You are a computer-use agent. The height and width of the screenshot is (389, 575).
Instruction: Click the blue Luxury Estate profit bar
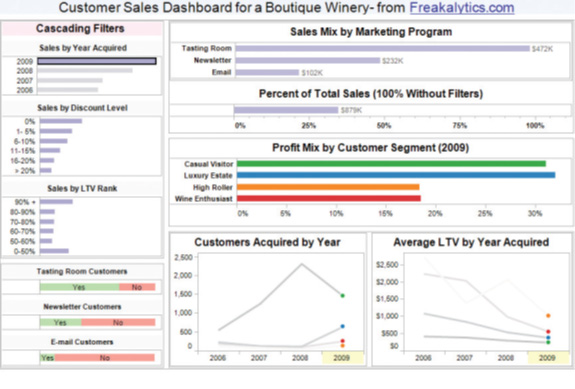(x=396, y=175)
